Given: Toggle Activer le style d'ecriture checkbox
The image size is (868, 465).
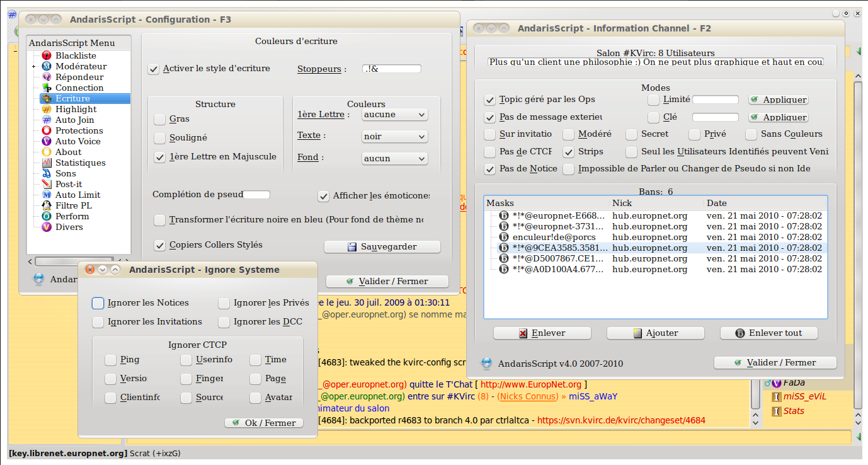Looking at the screenshot, I should (153, 69).
